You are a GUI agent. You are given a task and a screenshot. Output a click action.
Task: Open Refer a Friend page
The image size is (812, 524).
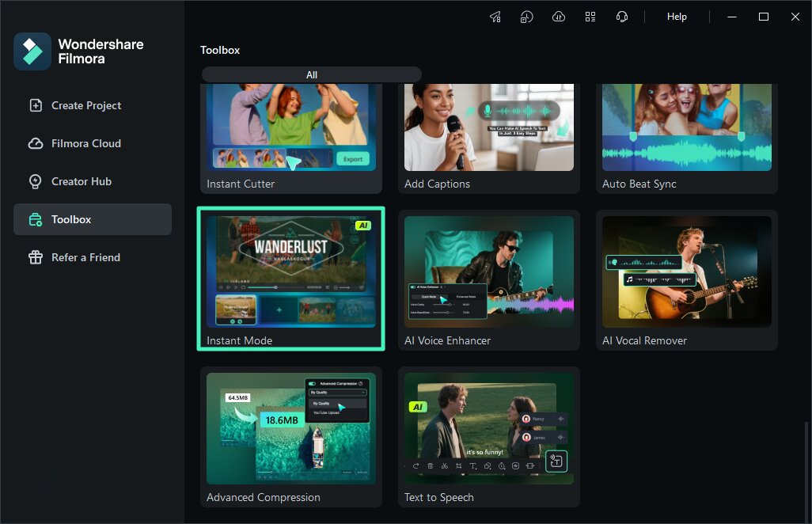point(93,257)
